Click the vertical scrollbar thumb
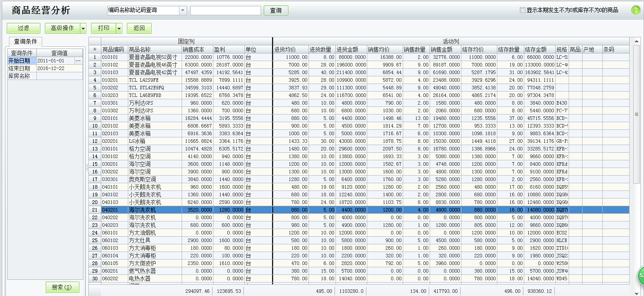 (637, 114)
